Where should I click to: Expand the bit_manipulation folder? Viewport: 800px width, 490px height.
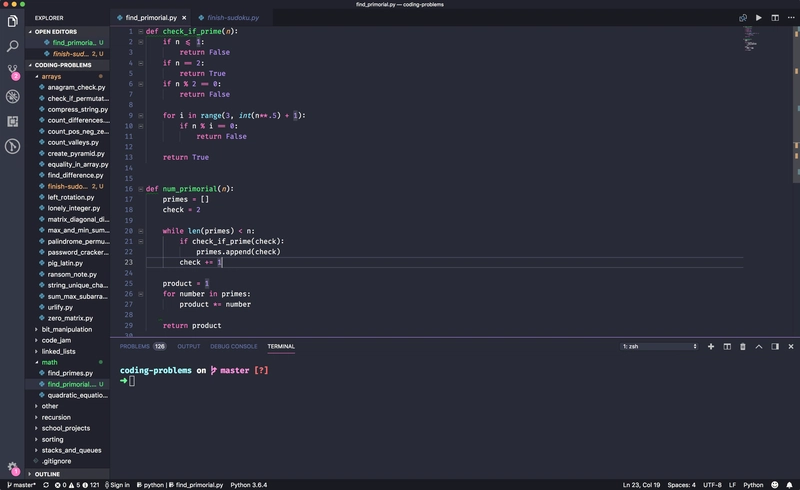67,329
